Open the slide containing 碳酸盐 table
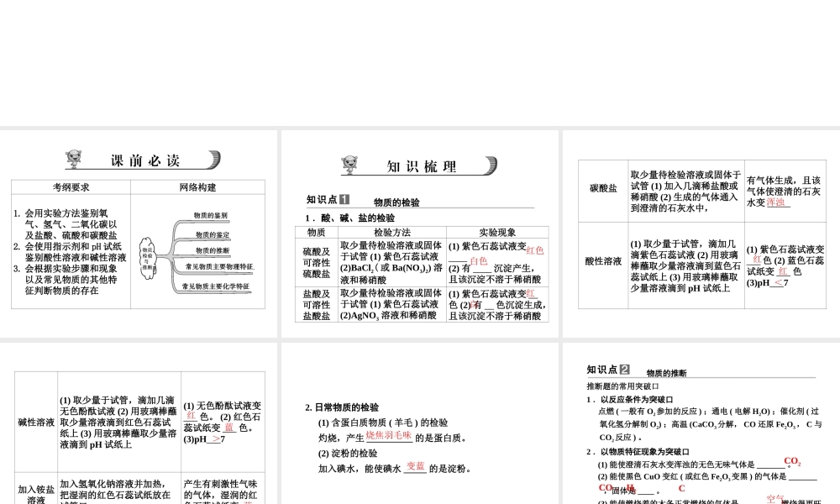 pos(701,234)
